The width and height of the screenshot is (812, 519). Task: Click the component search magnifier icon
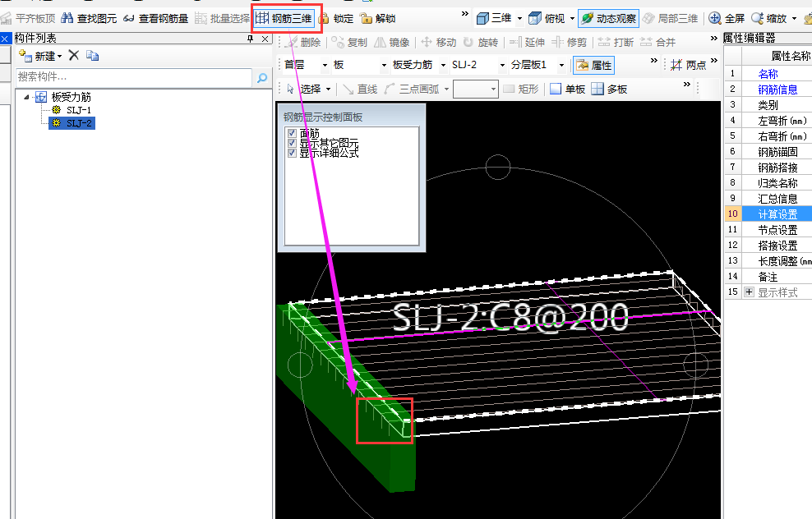coord(262,78)
